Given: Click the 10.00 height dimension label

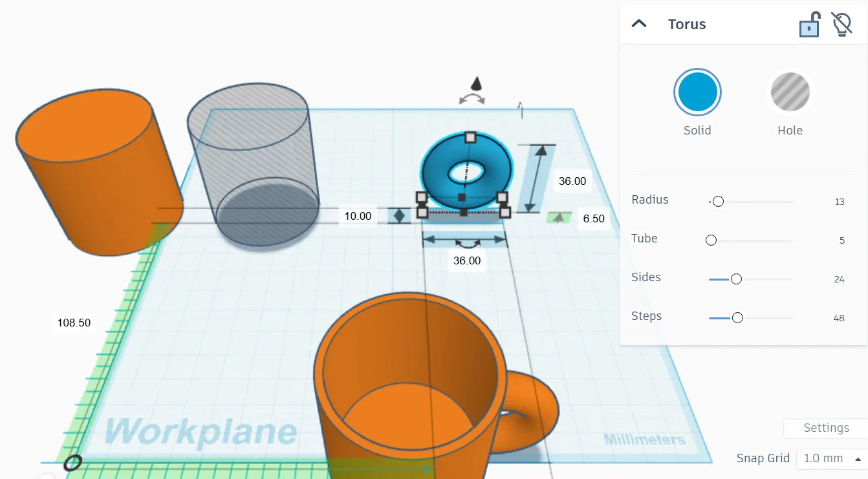Looking at the screenshot, I should point(358,216).
